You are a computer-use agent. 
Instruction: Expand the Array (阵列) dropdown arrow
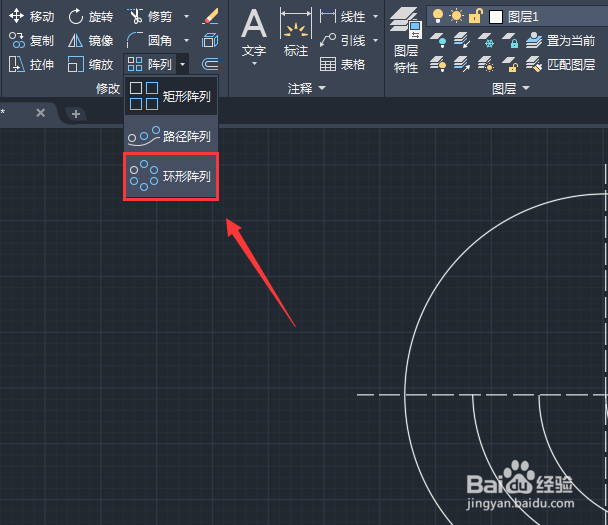[183, 64]
